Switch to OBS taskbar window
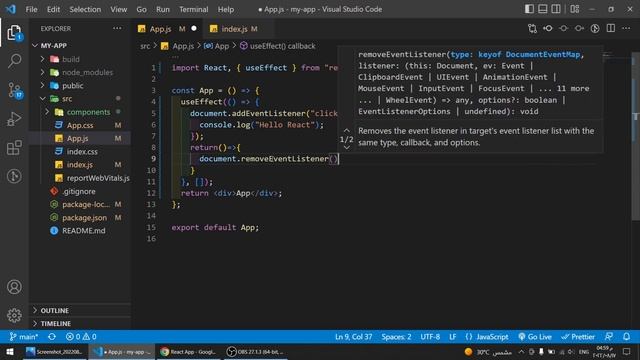The height and width of the screenshot is (360, 640). [256, 351]
